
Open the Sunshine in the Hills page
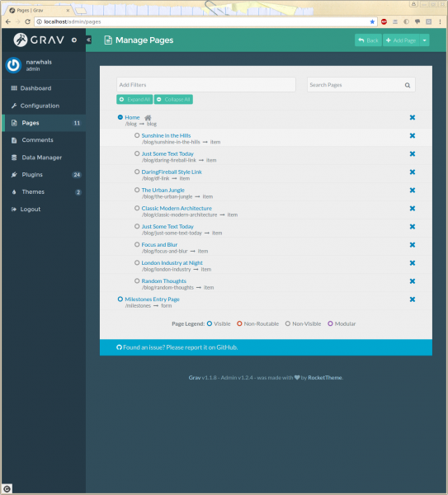click(166, 136)
